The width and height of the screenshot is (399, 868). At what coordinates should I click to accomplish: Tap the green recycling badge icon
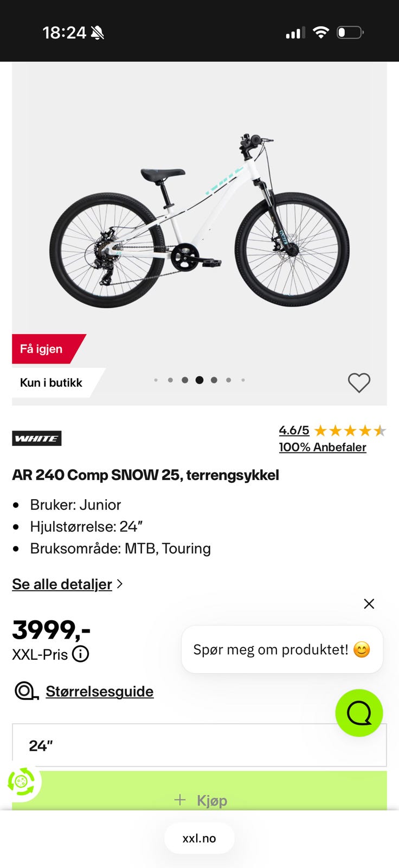22,782
